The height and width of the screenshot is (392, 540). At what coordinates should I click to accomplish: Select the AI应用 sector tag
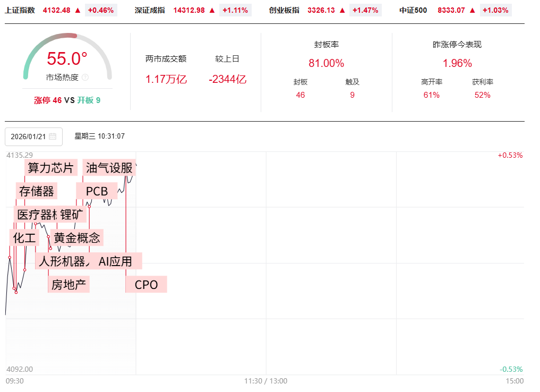tap(115, 261)
